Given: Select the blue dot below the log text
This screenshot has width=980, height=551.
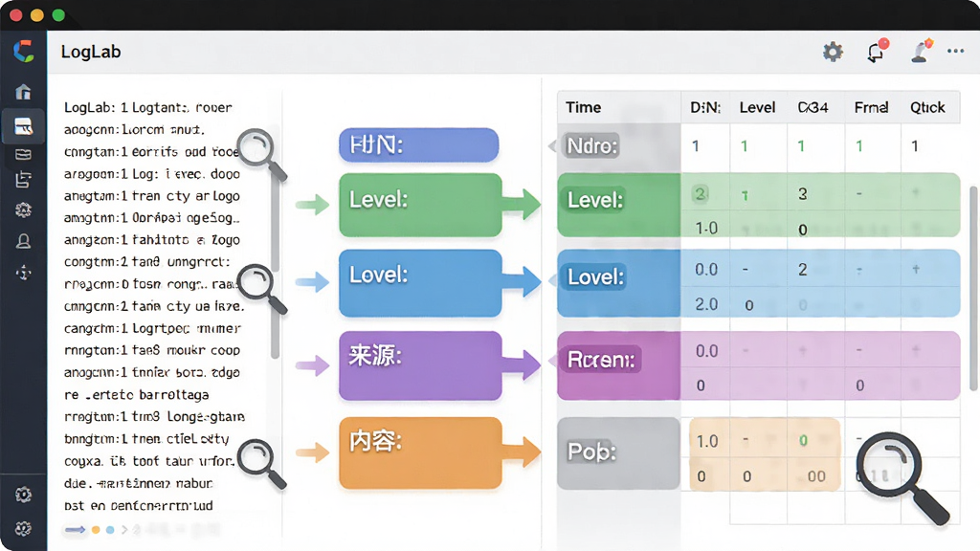Looking at the screenshot, I should pos(110,530).
